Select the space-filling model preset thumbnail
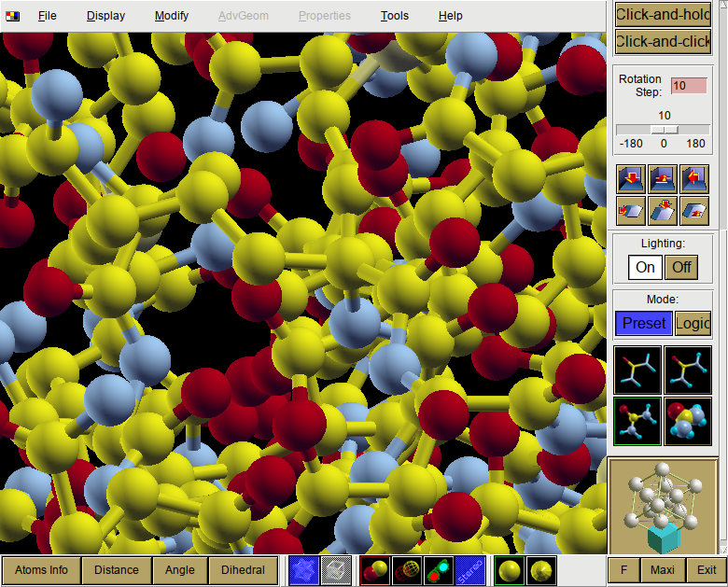 (688, 421)
